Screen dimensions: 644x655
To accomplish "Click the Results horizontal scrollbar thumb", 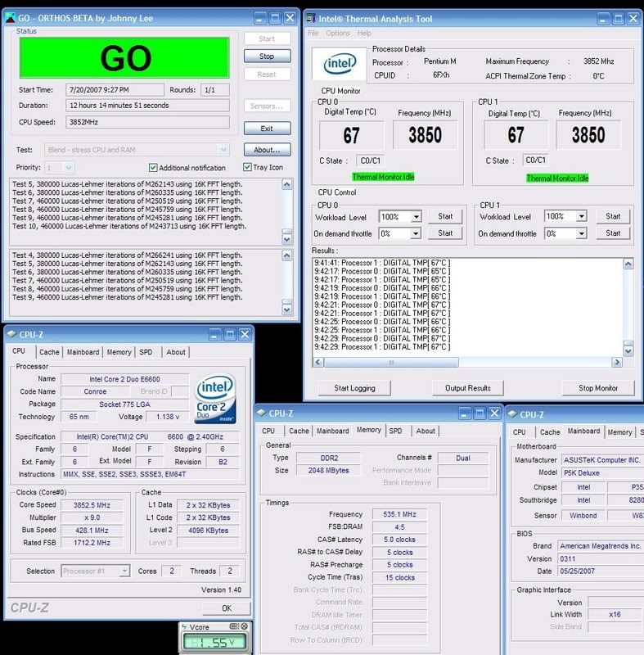I will pos(391,362).
